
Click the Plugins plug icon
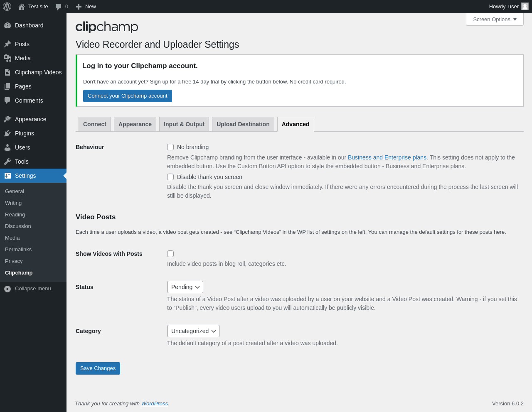click(x=7, y=133)
